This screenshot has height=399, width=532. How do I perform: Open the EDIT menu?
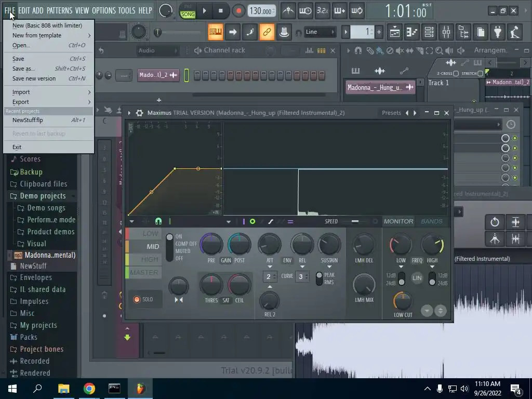23,10
